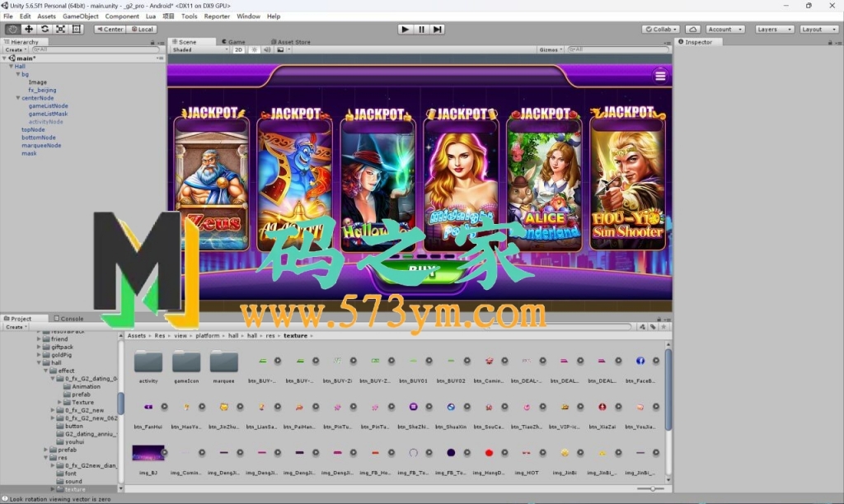Screen dimensions: 844x504
Task: Select the Rotate tool
Action: [x=45, y=29]
